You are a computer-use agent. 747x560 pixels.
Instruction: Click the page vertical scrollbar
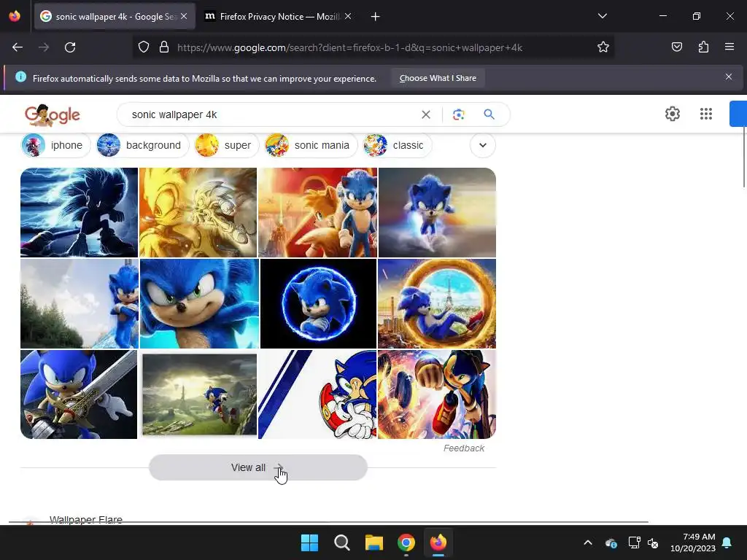pos(744,156)
